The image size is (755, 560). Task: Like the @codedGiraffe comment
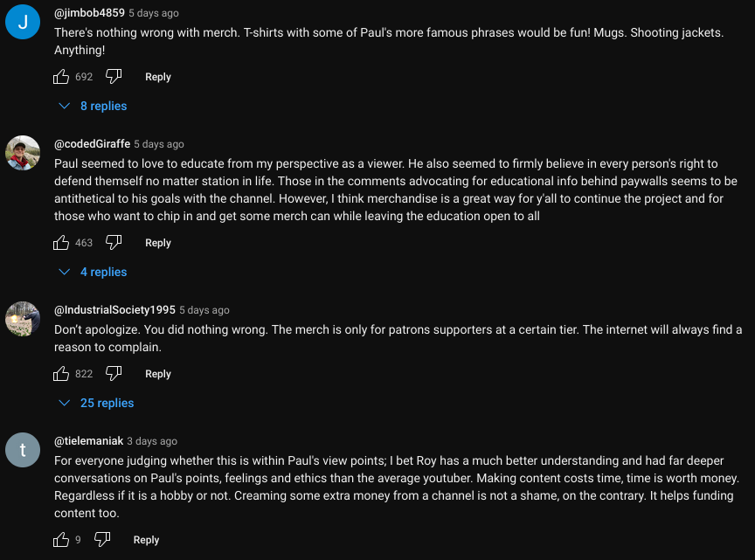point(61,243)
